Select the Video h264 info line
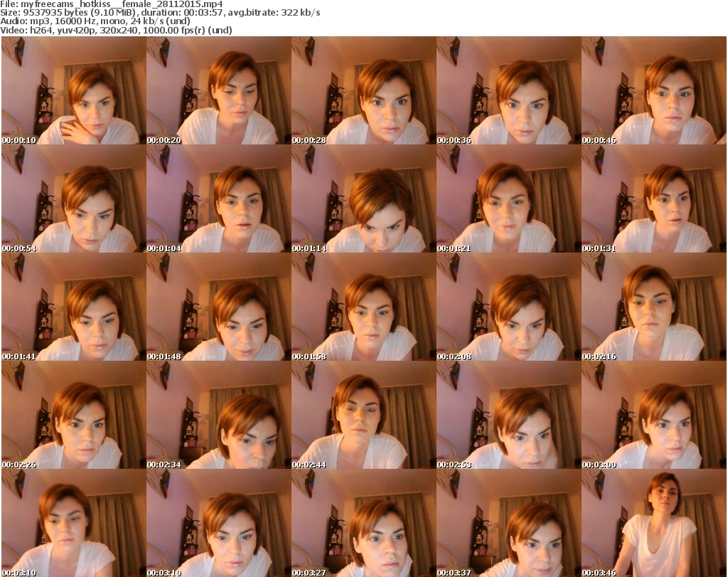This screenshot has width=728, height=577. point(116,30)
